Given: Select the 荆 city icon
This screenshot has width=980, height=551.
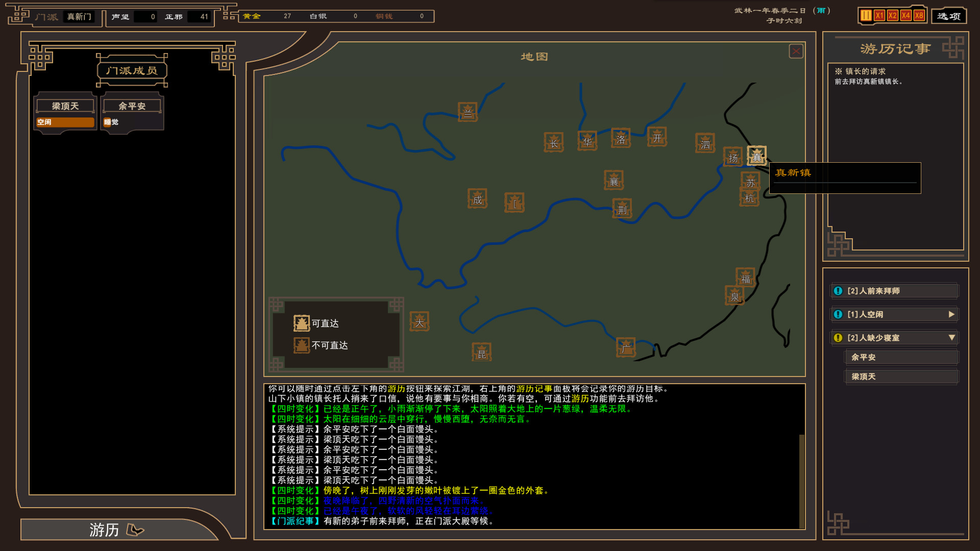Looking at the screenshot, I should click(622, 209).
